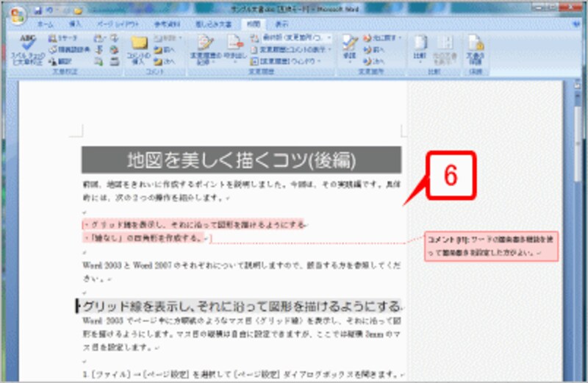Click the 翻訳 translate button
588x383 pixels.
60,61
